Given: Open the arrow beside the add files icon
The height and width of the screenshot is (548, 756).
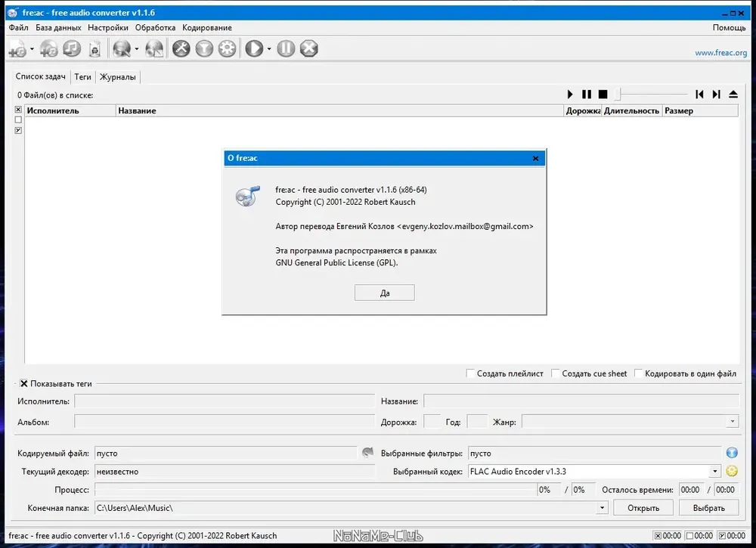Looking at the screenshot, I should click(x=32, y=48).
